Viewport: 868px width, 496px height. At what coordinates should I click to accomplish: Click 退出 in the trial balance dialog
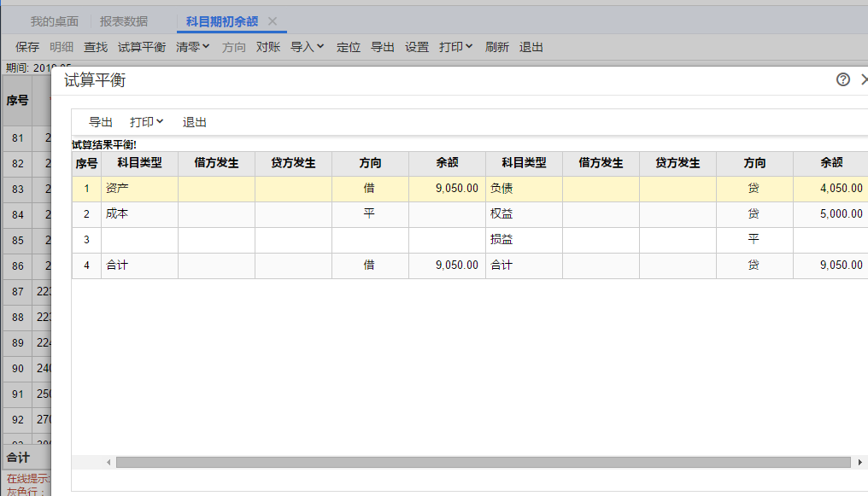click(x=195, y=122)
